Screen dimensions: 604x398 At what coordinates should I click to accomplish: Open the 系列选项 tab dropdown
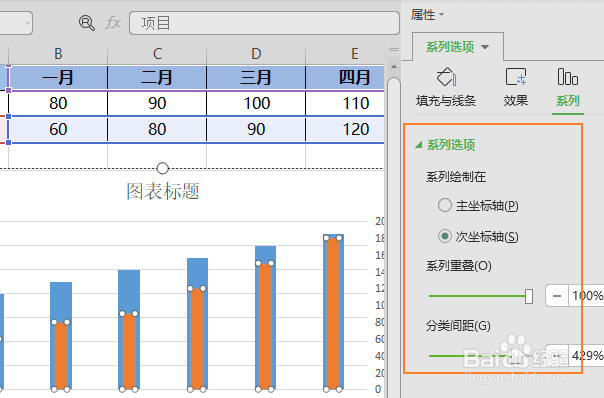click(485, 47)
